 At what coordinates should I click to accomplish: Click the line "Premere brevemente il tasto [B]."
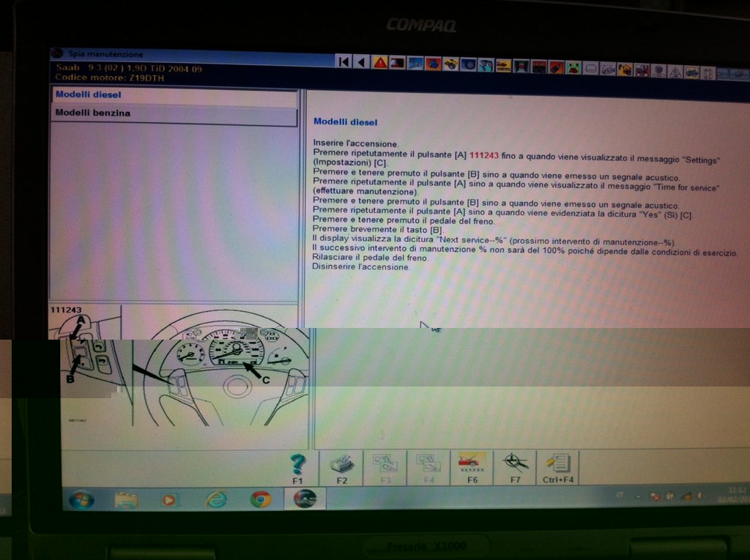tap(377, 230)
